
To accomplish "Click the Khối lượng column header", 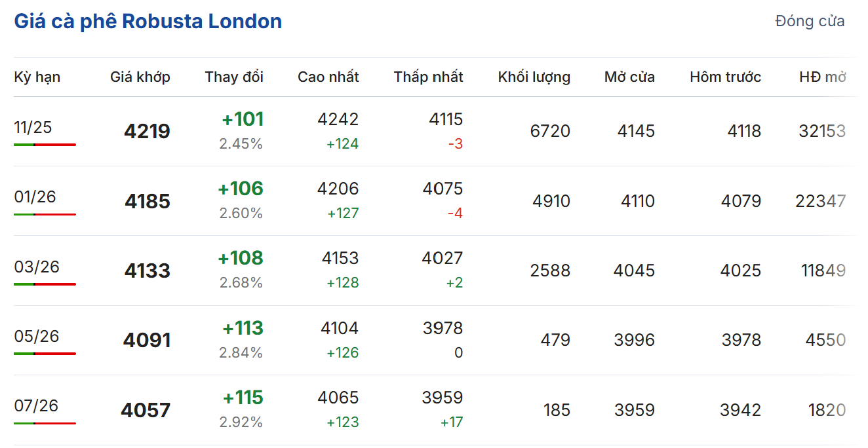I will [534, 77].
